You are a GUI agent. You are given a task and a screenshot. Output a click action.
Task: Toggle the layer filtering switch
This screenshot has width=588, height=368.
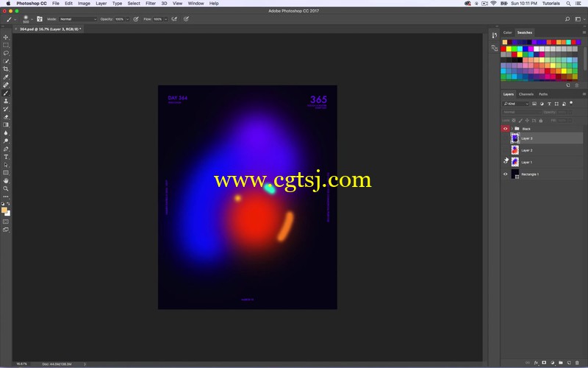(571, 103)
